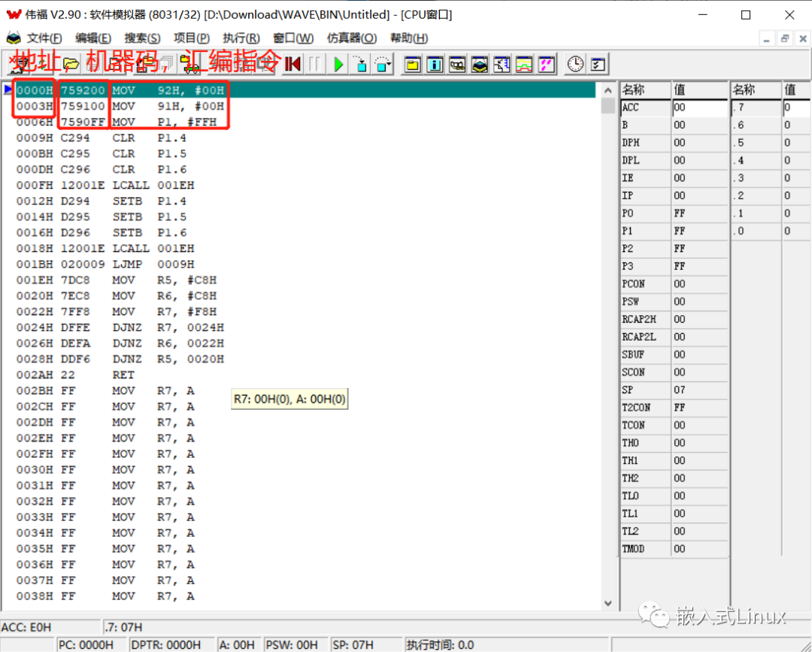Select the PSW register row
The image size is (812, 652).
click(674, 302)
